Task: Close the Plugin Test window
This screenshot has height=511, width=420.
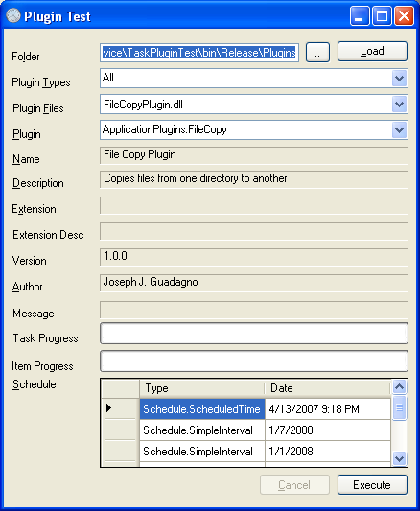Action: pyautogui.click(x=404, y=15)
